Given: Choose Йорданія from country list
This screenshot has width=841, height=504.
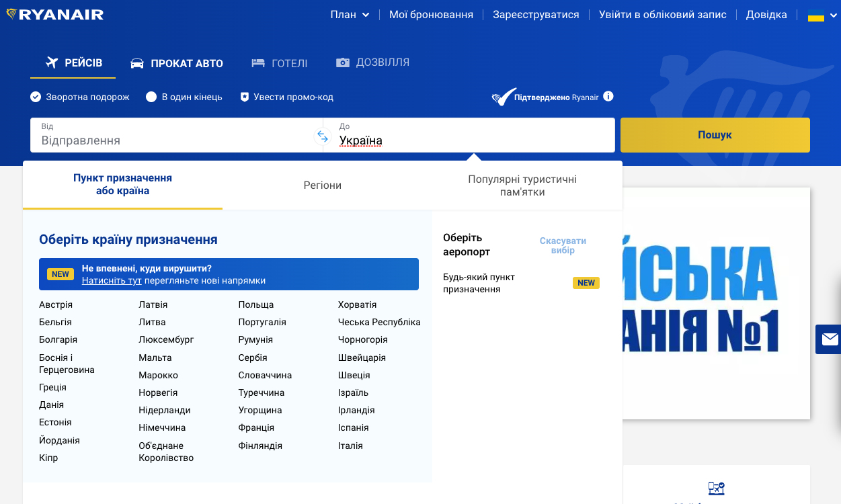Looking at the screenshot, I should pos(59,440).
